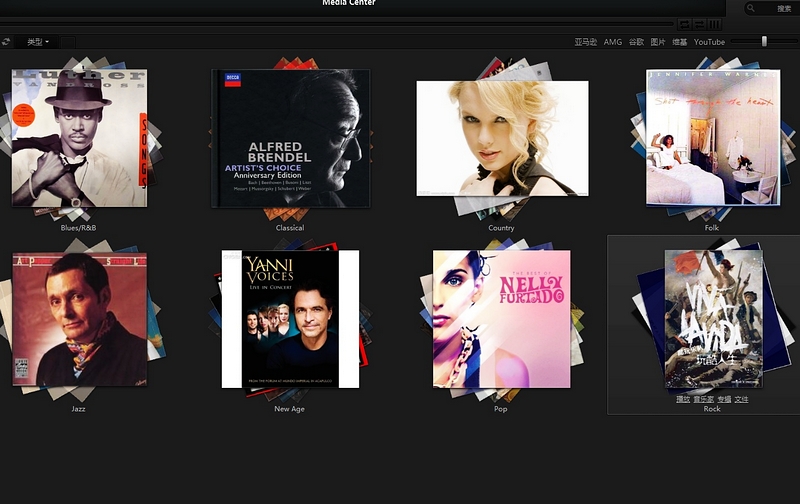Open the Country genre cover stack
This screenshot has width=800, height=504.
[503, 138]
